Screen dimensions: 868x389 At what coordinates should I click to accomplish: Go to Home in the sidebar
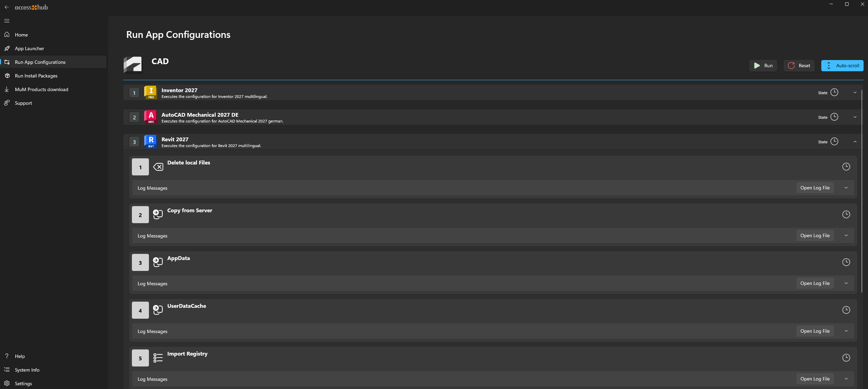pos(53,35)
